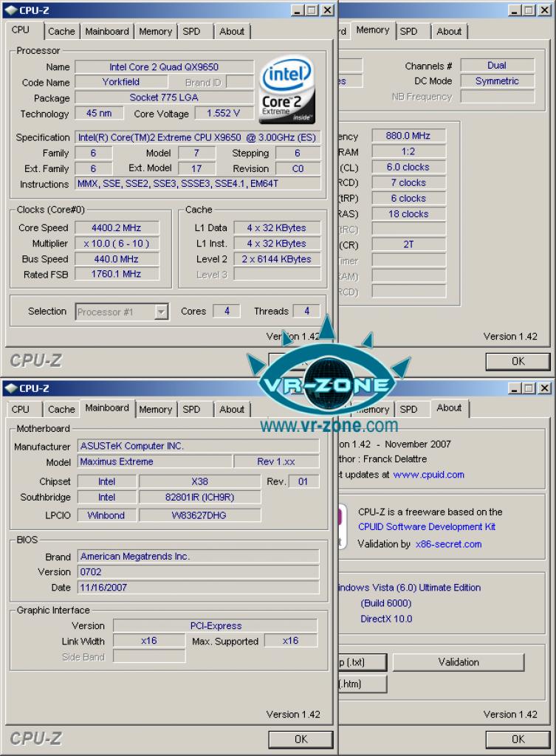Click the FSB:DRAM ratio 1:2 field
The image size is (556, 756).
408,151
